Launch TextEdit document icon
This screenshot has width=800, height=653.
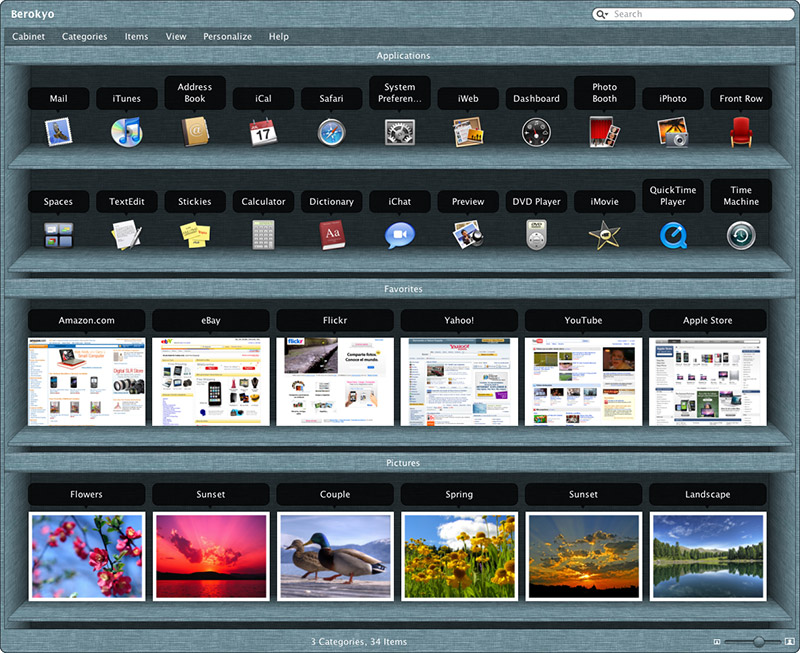[127, 235]
